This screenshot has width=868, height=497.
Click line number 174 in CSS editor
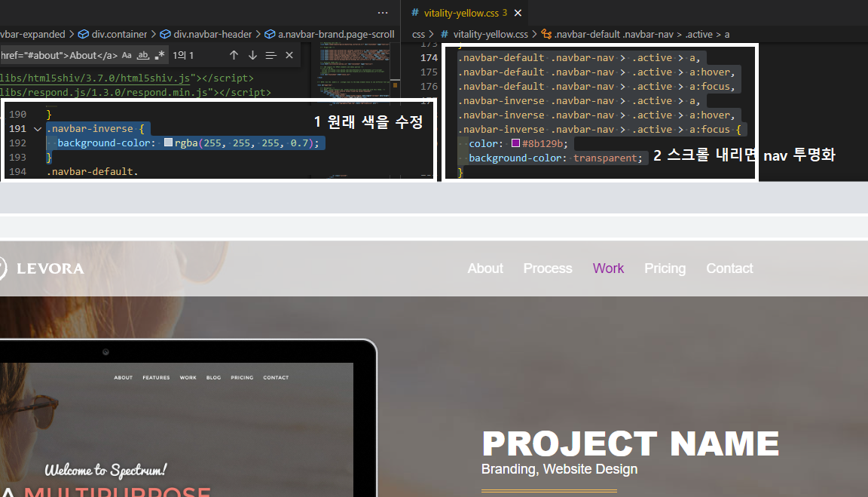[x=429, y=57]
